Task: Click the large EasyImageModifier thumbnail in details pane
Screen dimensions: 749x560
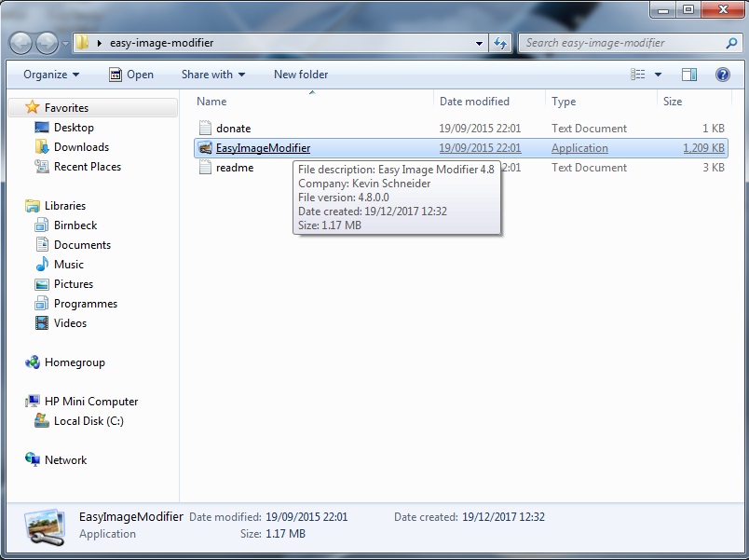Action: (x=46, y=525)
